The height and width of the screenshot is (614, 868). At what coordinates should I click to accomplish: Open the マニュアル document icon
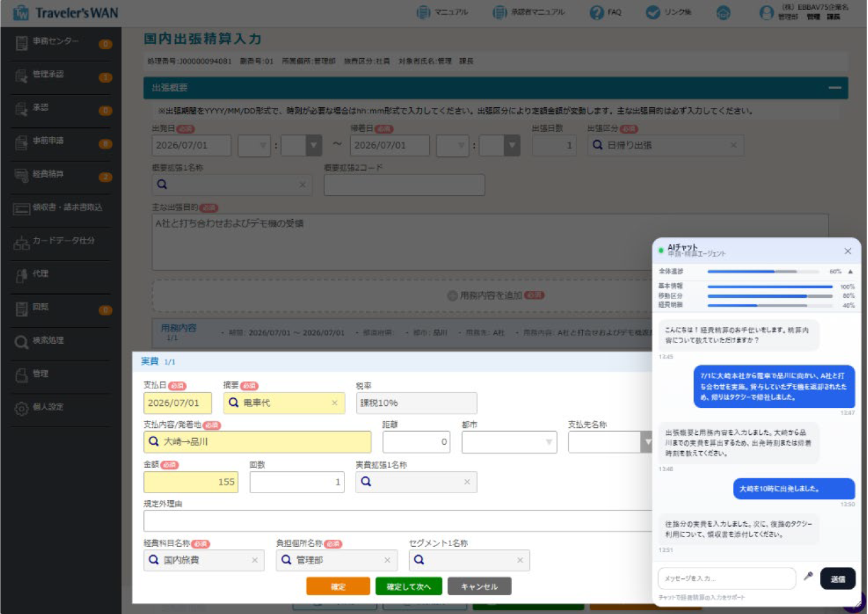[x=423, y=12]
